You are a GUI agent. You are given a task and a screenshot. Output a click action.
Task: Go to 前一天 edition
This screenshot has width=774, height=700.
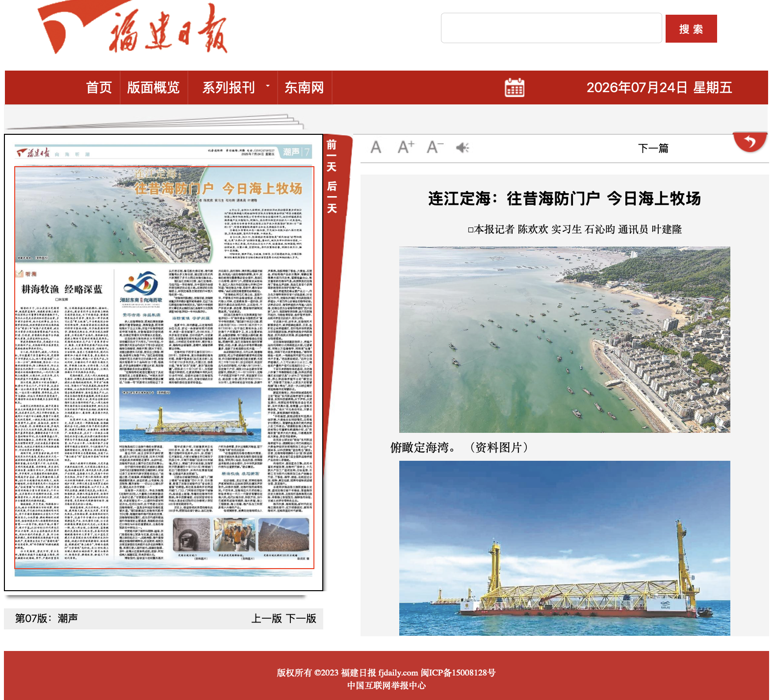[332, 156]
